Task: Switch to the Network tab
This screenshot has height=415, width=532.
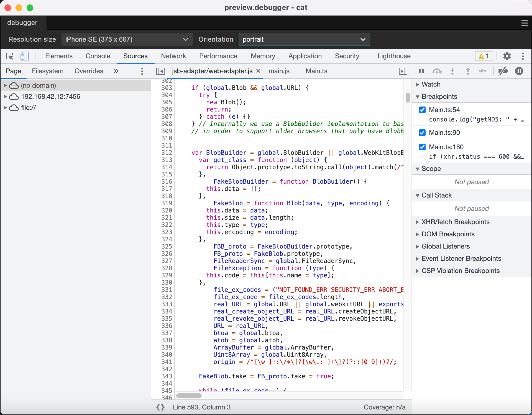Action: [173, 56]
